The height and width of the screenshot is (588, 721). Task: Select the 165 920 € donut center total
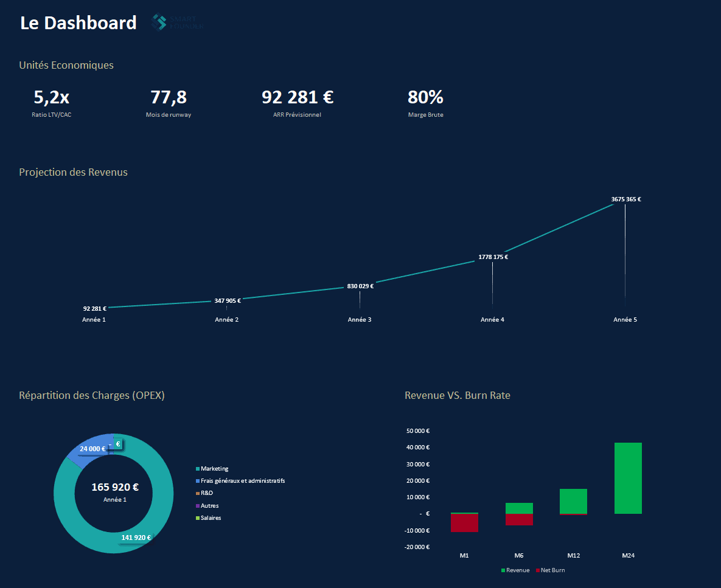point(115,487)
